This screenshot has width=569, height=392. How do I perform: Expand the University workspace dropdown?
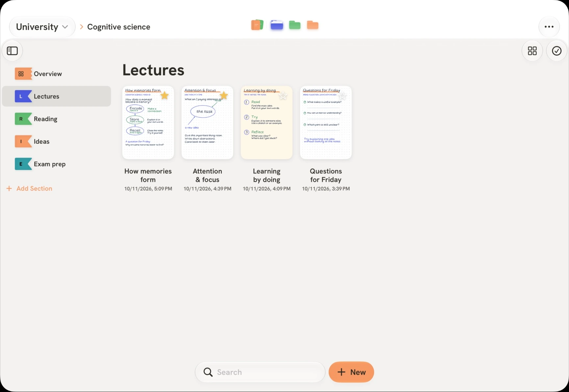pos(42,27)
